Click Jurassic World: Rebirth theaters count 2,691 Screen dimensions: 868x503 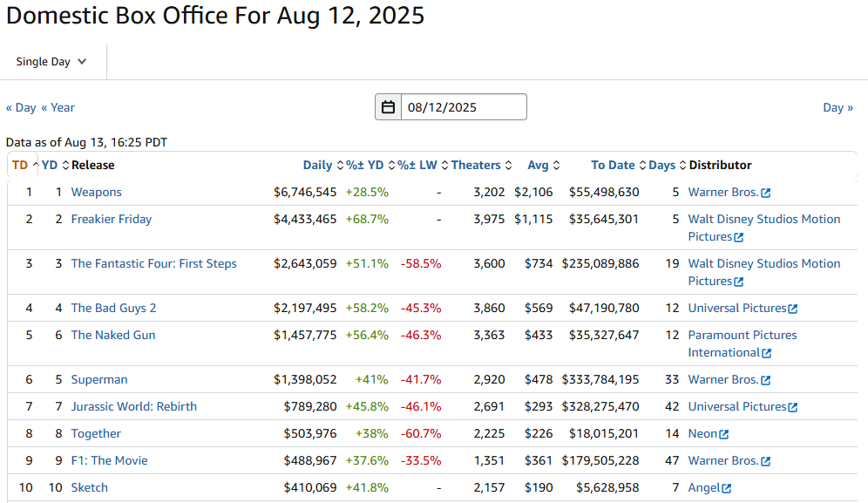(x=490, y=406)
